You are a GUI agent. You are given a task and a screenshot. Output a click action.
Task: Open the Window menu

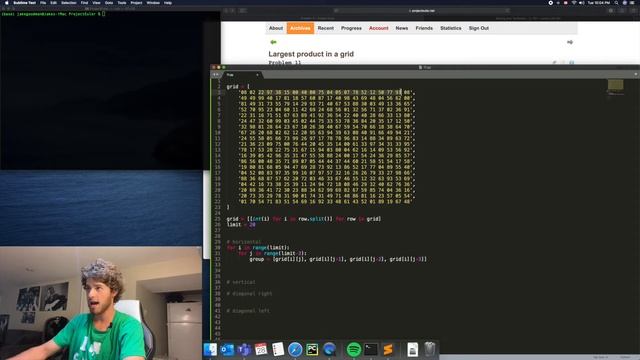click(153, 3)
